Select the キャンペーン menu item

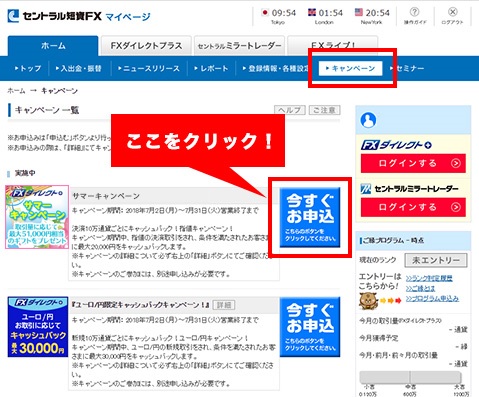(x=350, y=68)
